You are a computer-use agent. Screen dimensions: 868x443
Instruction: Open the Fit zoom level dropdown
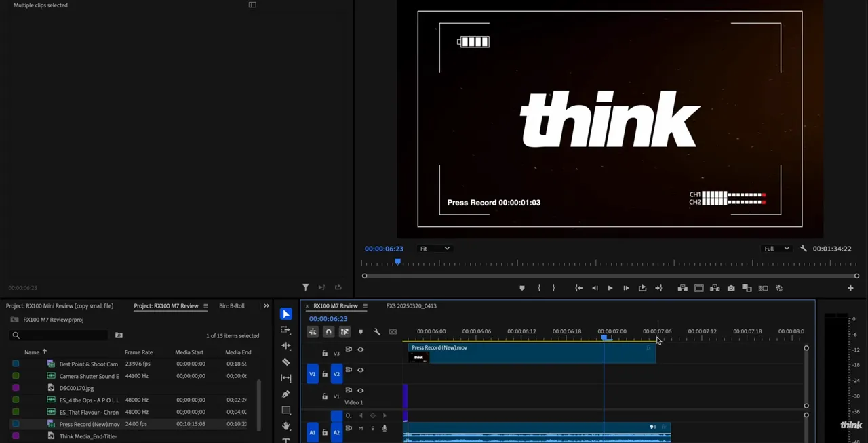point(434,249)
